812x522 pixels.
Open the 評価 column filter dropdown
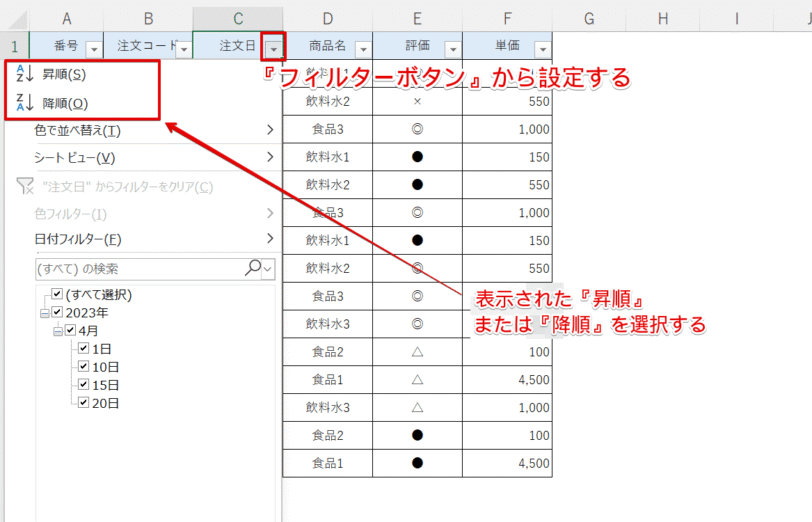tap(453, 49)
